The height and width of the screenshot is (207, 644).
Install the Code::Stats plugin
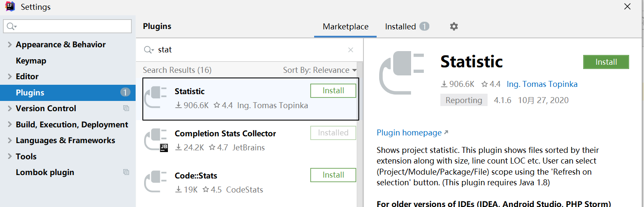click(x=333, y=175)
